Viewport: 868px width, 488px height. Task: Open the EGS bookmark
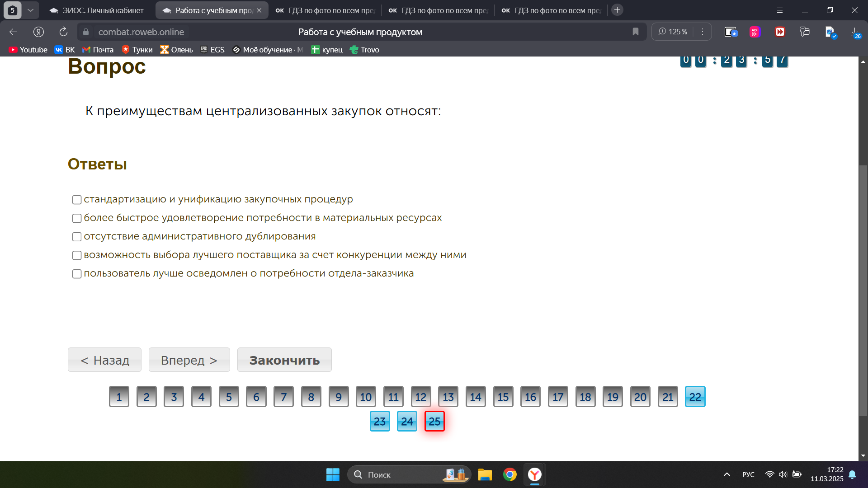212,50
